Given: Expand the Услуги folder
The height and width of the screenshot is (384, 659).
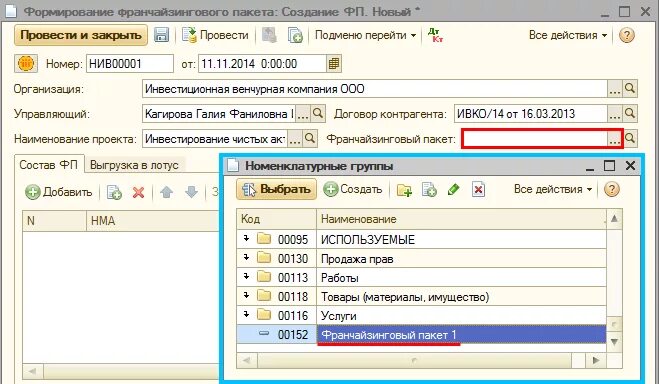Looking at the screenshot, I should point(246,315).
